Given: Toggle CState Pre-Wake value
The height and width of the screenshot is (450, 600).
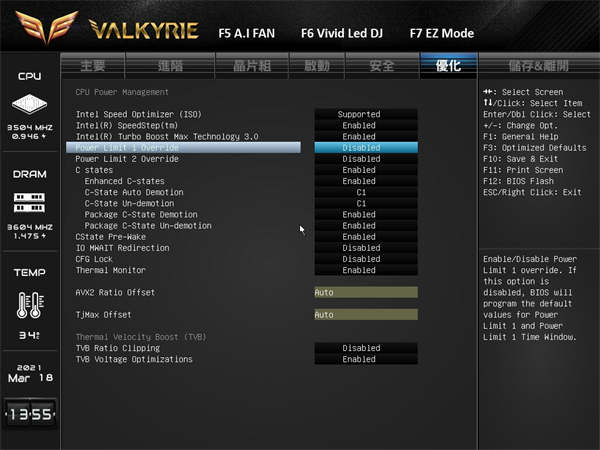Looking at the screenshot, I should 366,236.
